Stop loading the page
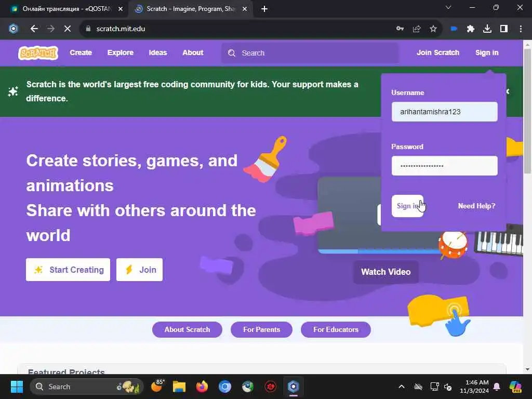Image resolution: width=532 pixels, height=399 pixels. tap(68, 29)
